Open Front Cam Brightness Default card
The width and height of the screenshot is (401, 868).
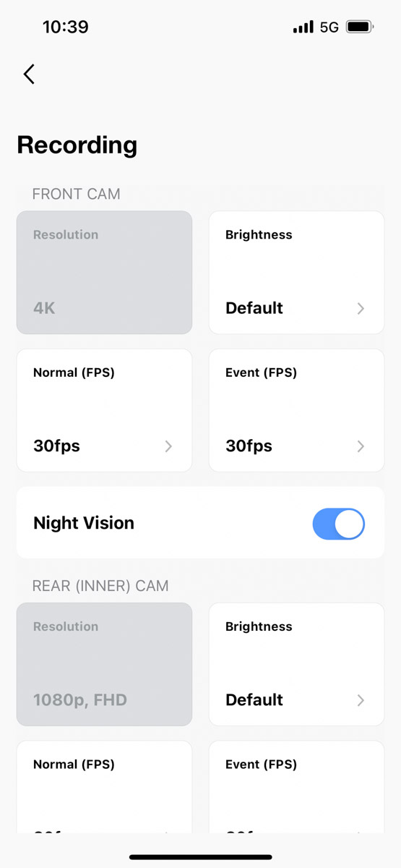coord(296,273)
